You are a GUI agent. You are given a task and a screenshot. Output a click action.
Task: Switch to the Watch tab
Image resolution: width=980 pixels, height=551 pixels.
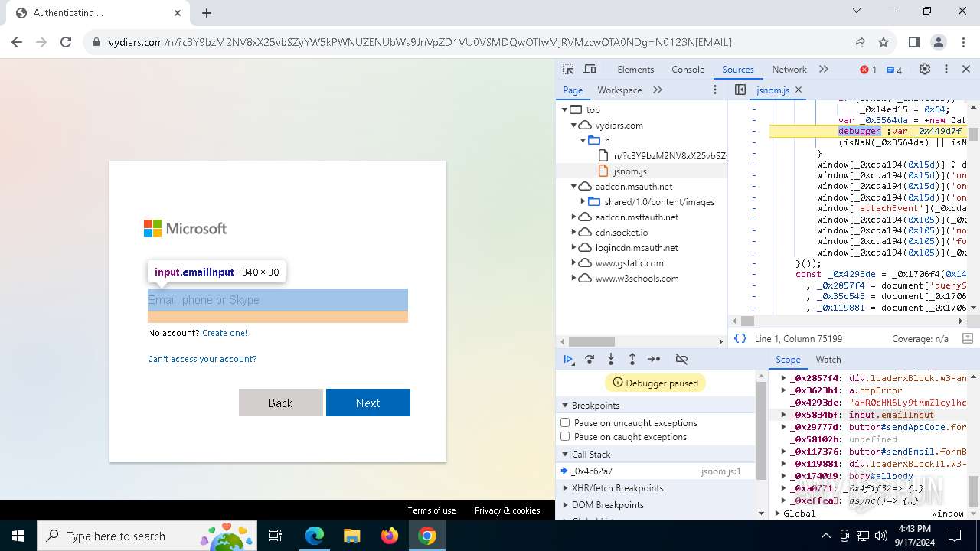pos(828,359)
